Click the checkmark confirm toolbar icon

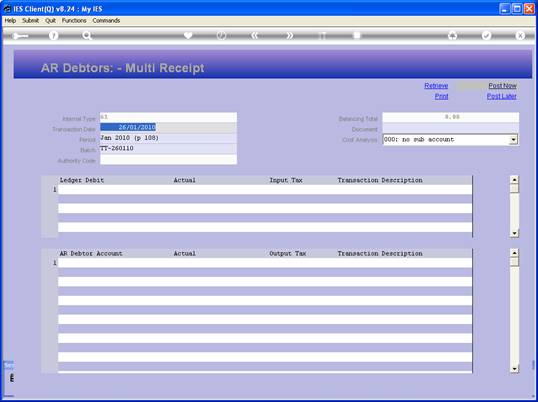click(486, 36)
